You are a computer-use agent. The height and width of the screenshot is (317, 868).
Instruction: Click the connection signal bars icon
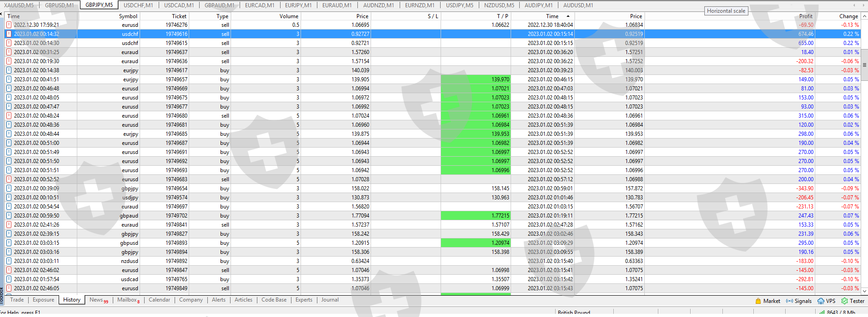(822, 312)
